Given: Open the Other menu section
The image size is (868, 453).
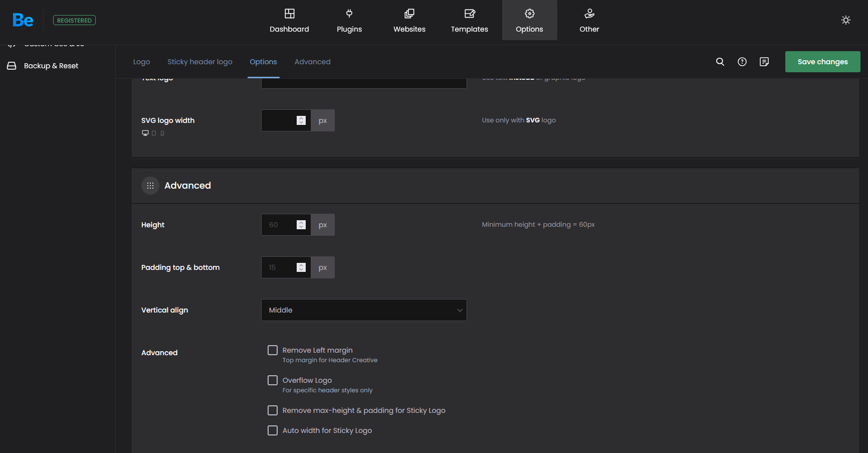Looking at the screenshot, I should (x=589, y=21).
